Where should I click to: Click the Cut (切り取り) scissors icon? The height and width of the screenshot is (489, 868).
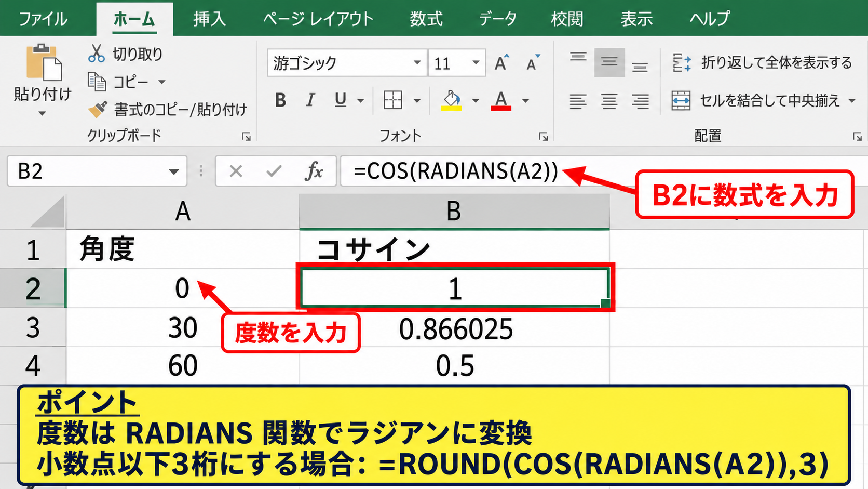[97, 54]
